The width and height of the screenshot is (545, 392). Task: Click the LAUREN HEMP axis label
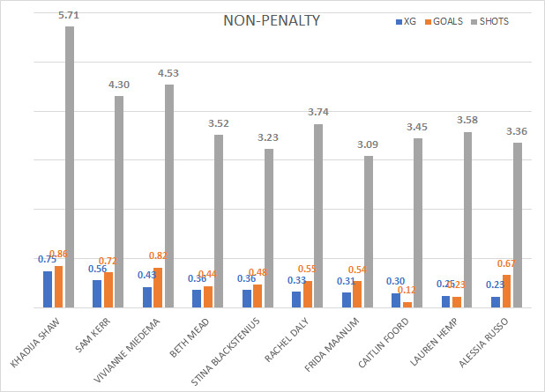click(434, 342)
